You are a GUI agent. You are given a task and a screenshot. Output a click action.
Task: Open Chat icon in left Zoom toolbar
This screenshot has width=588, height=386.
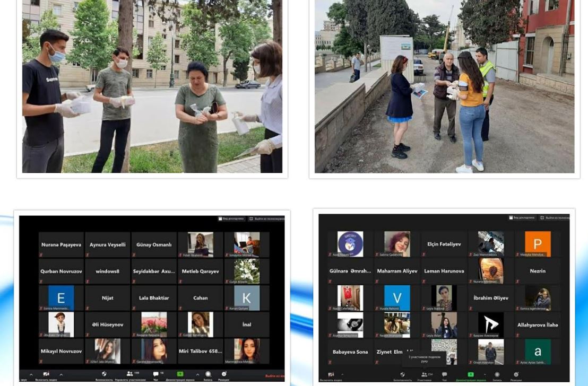point(156,374)
